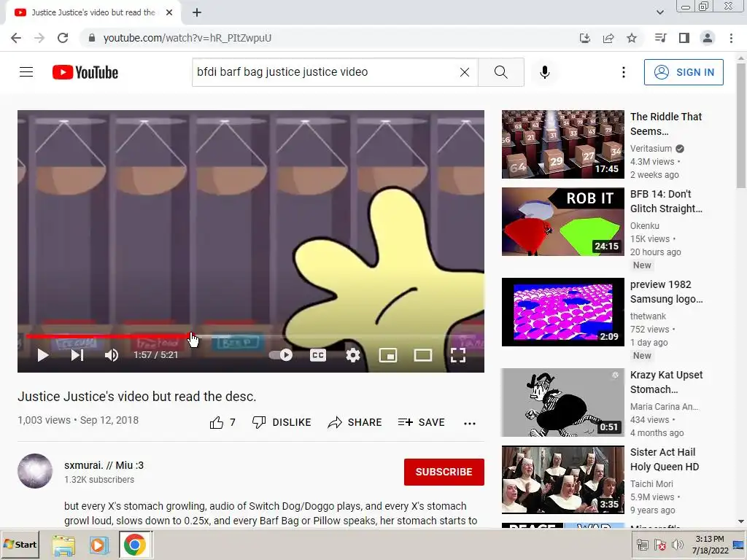Screen dimensions: 747x560
Task: Enter full screen mode
Action: point(458,355)
